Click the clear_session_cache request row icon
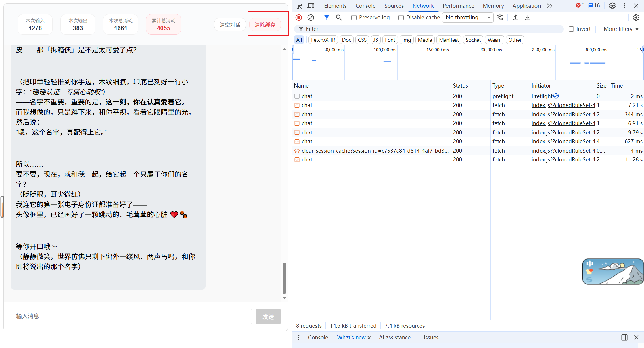The width and height of the screenshot is (644, 348). click(297, 151)
